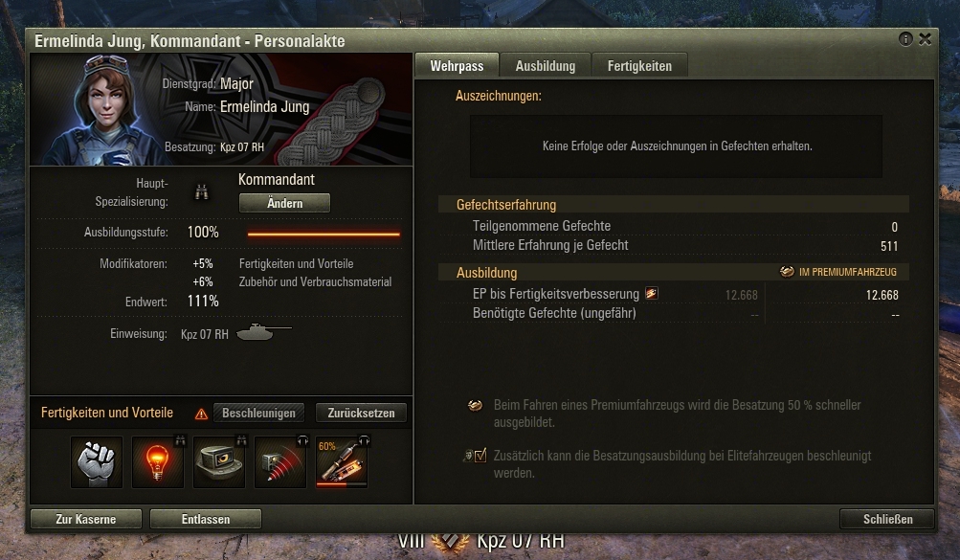Click the Beschleunigen button
The width and height of the screenshot is (960, 560).
coord(258,414)
